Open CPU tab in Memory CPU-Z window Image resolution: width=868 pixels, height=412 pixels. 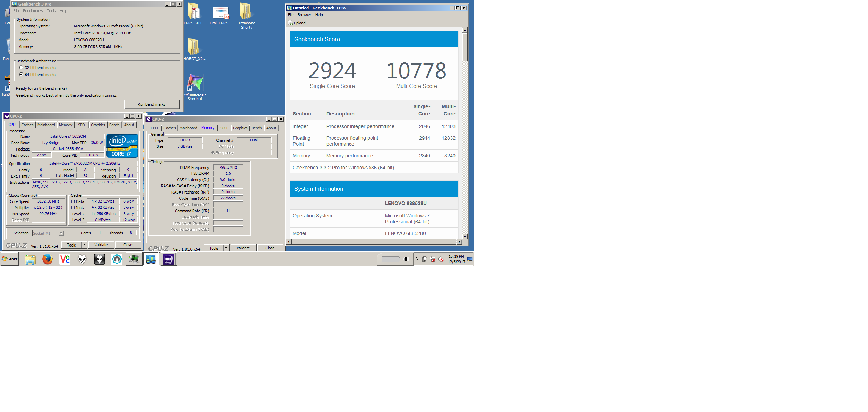[x=154, y=128]
